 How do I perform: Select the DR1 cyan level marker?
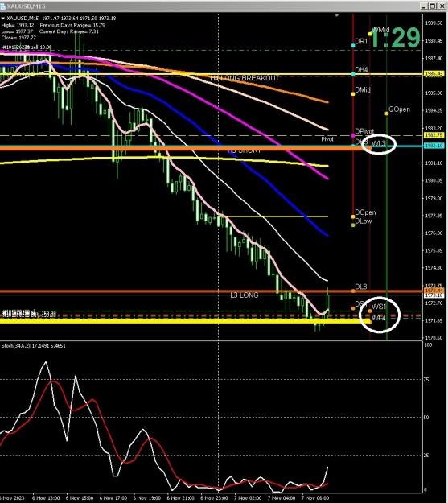tap(353, 46)
